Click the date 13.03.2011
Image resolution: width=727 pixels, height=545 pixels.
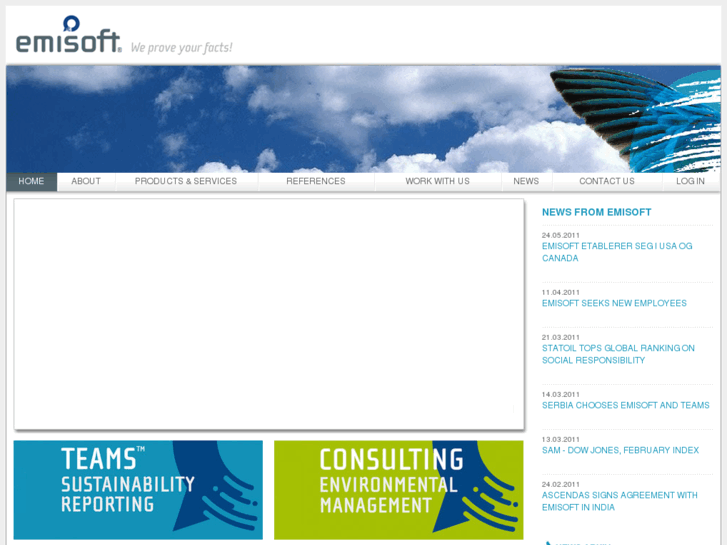[561, 439]
